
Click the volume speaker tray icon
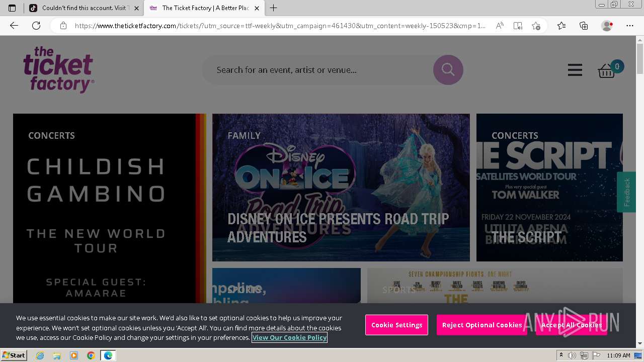(x=572, y=355)
